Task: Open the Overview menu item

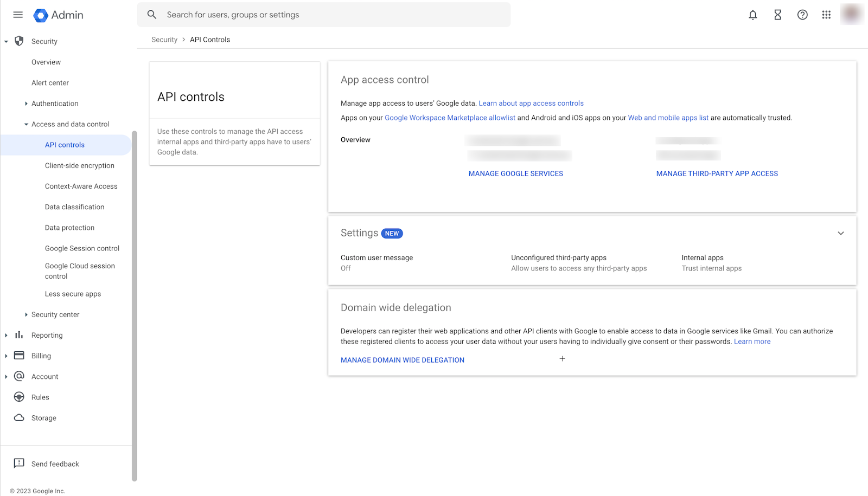Action: [x=46, y=62]
